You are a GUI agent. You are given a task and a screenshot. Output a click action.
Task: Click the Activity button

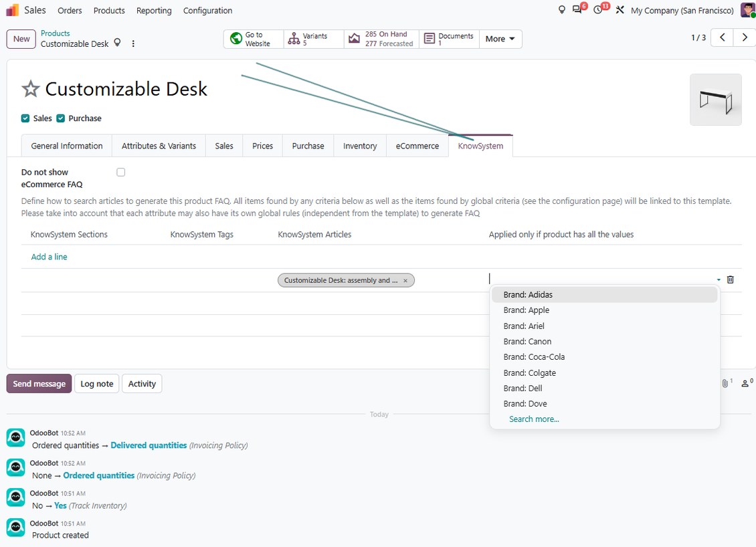(x=142, y=384)
